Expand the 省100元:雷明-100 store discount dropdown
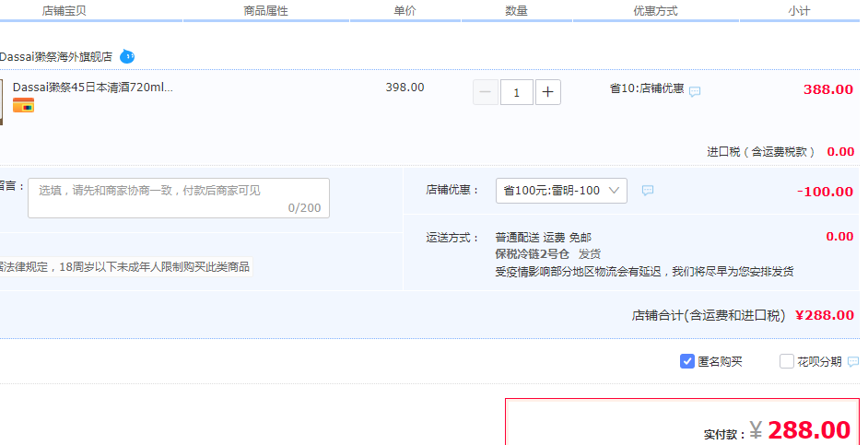The image size is (868, 445). coord(561,191)
